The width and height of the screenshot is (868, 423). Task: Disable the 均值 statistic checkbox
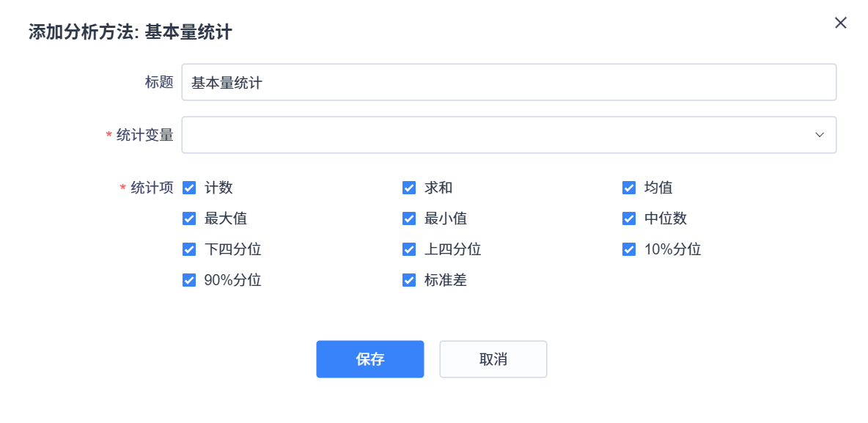(629, 188)
